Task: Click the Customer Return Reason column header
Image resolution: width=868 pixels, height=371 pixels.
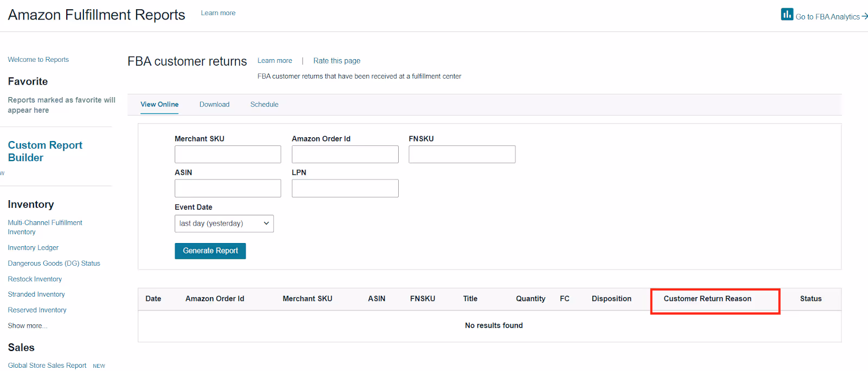Action: point(707,299)
